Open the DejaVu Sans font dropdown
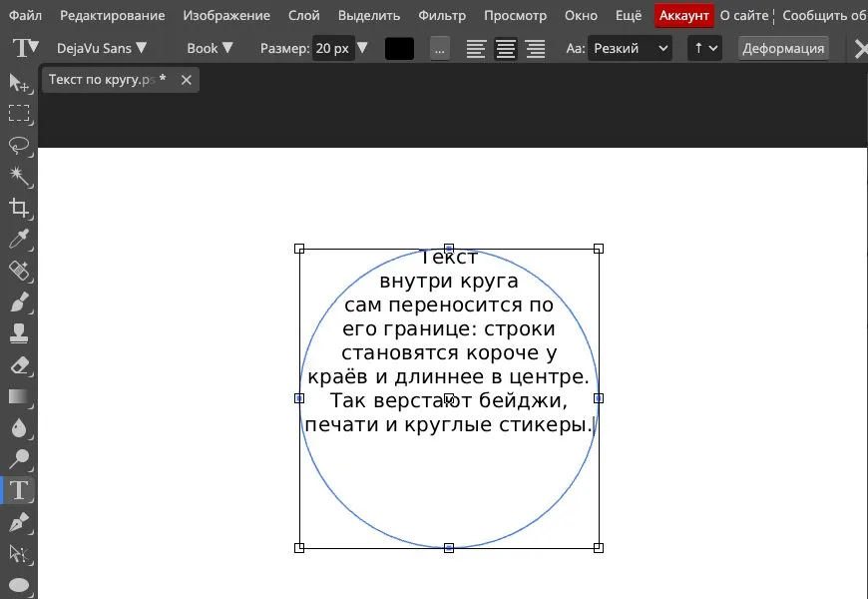 [x=102, y=48]
